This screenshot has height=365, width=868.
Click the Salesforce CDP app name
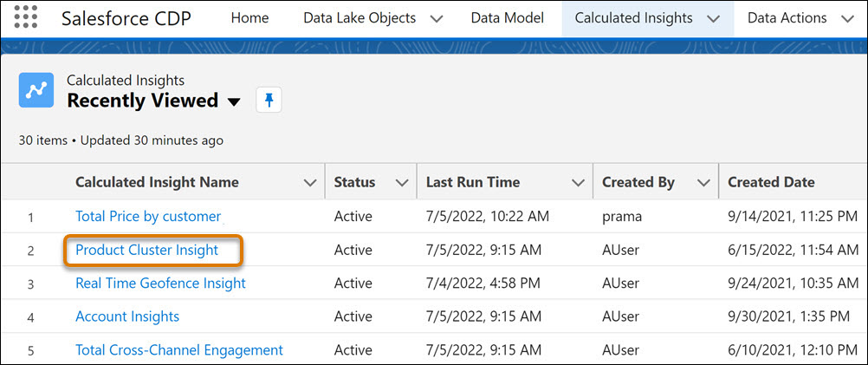(x=126, y=19)
